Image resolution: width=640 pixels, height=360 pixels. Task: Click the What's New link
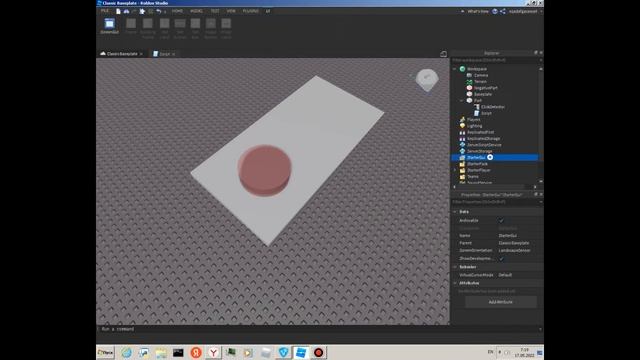coord(478,11)
